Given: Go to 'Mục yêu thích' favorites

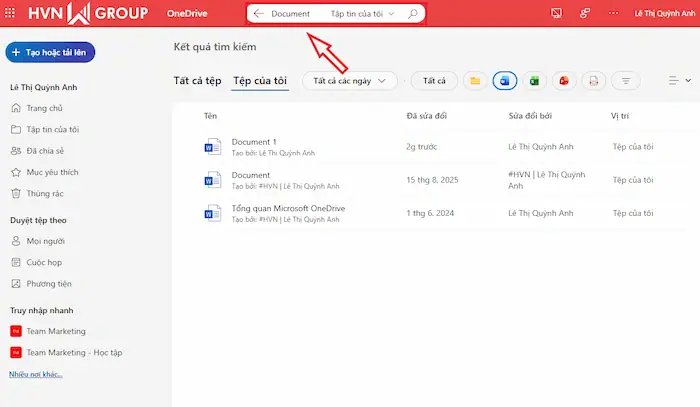Looking at the screenshot, I should pos(52,172).
